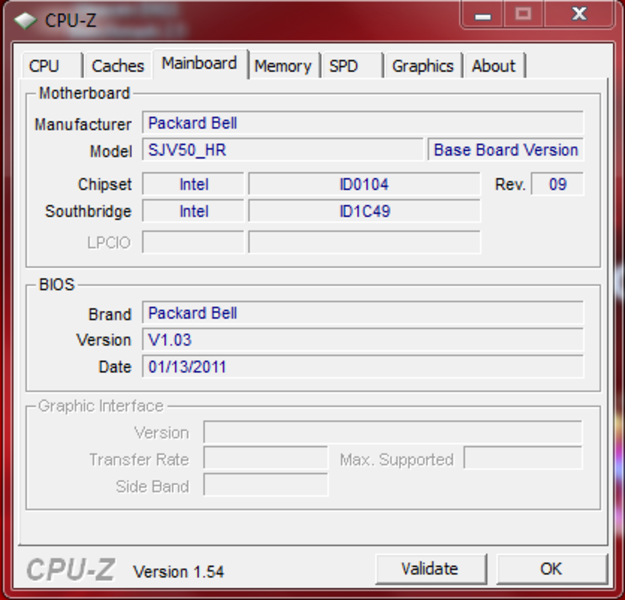Click the Model label
The width and height of the screenshot is (625, 600).
(111, 151)
